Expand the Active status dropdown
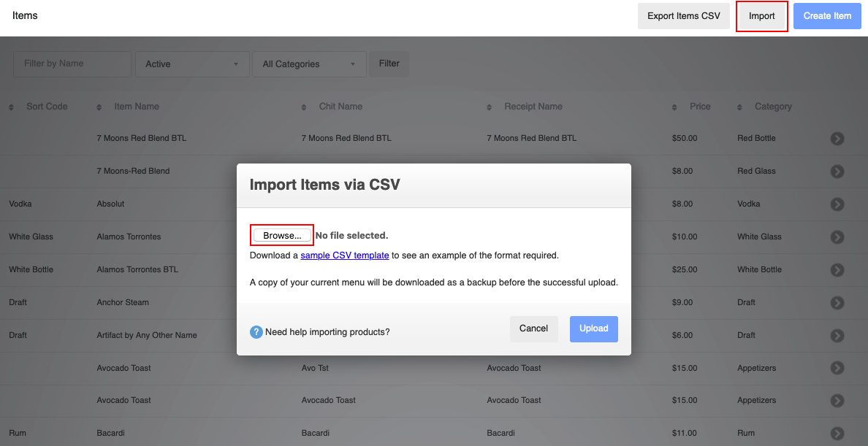Viewport: 868px width, 446px height. coord(191,64)
